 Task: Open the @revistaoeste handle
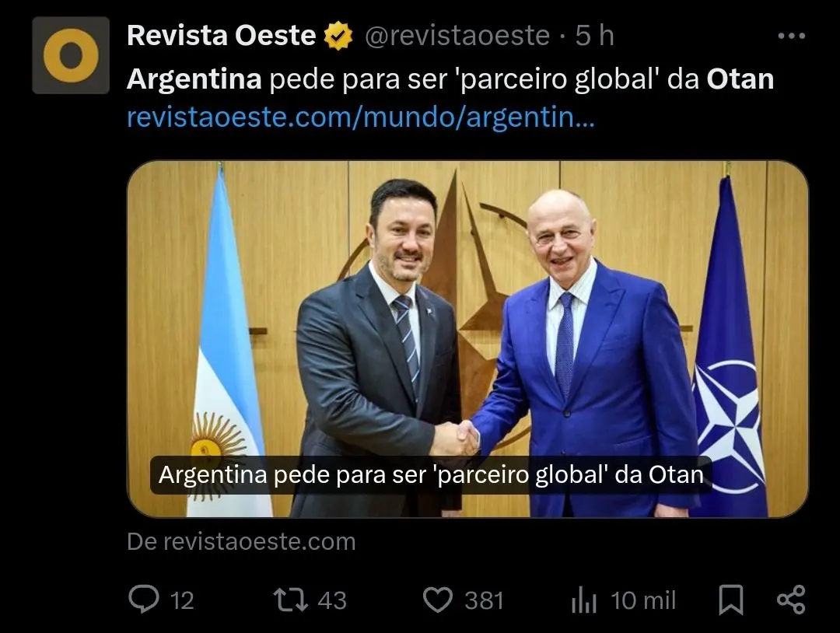[457, 36]
